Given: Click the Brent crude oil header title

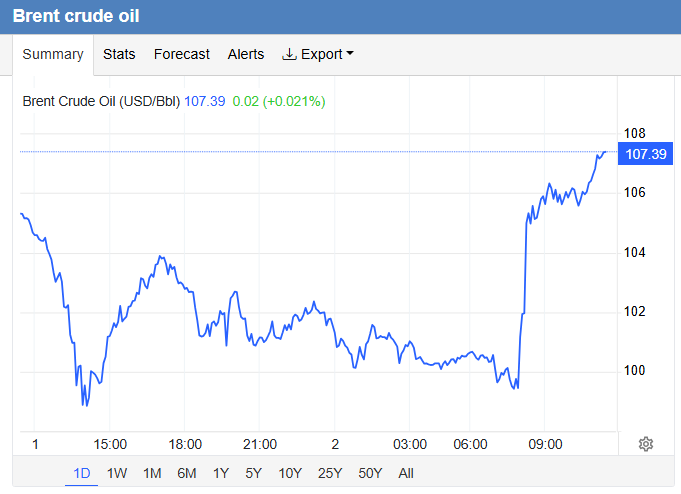Looking at the screenshot, I should coord(76,17).
